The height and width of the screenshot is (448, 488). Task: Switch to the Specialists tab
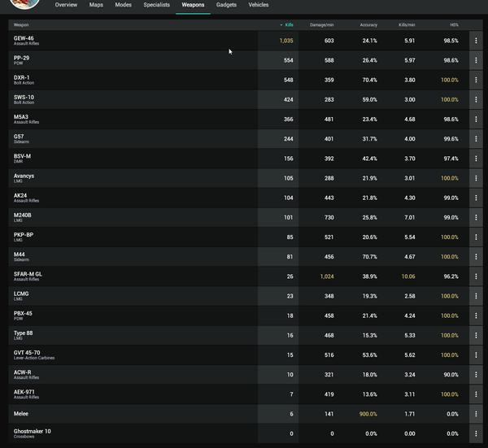(x=156, y=5)
